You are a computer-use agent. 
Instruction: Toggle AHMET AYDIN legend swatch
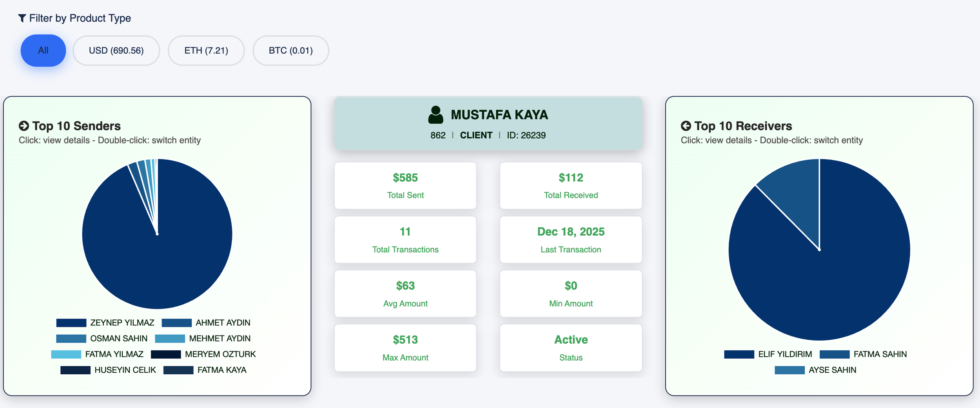176,323
